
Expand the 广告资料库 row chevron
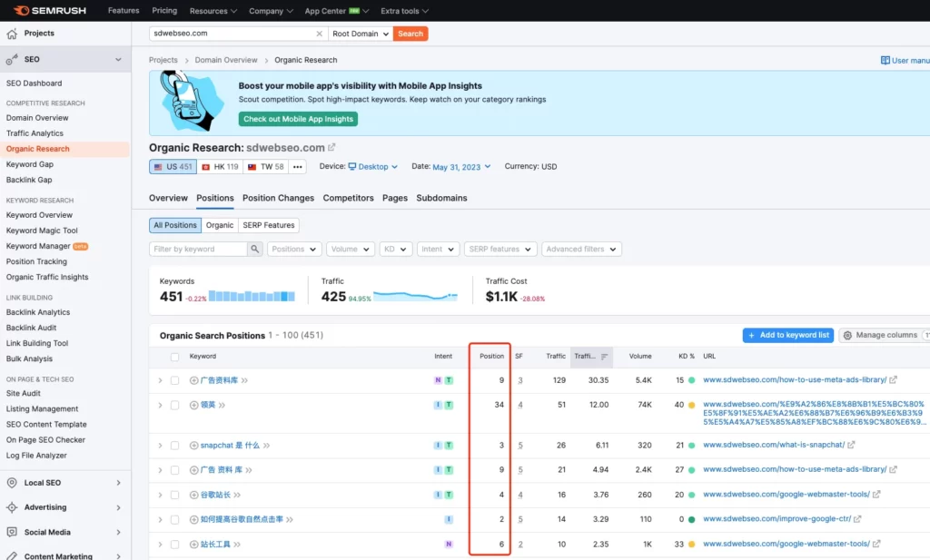160,380
